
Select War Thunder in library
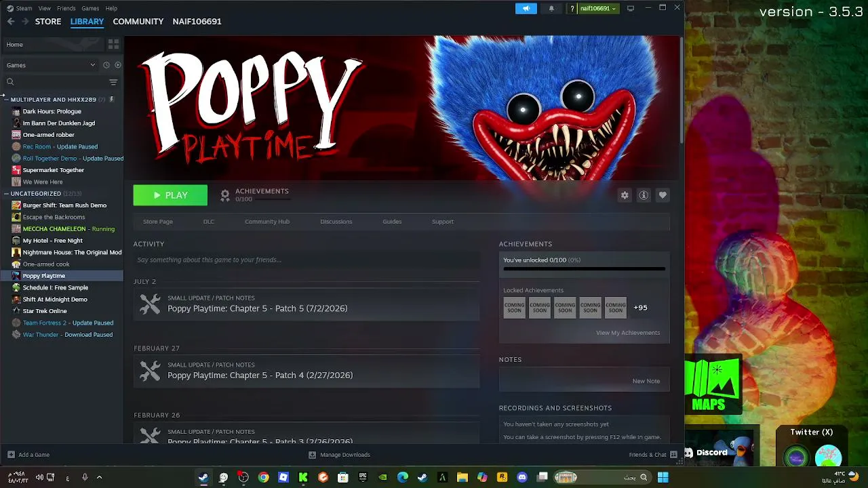68,335
